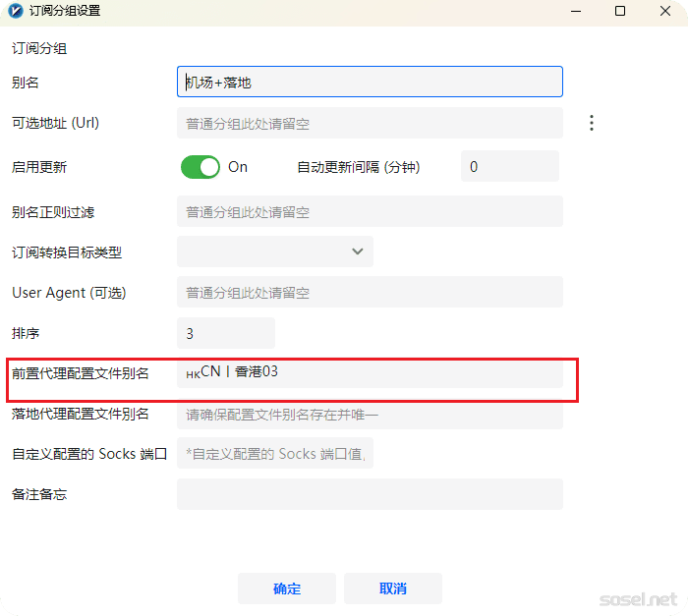This screenshot has width=688, height=616.
Task: Click the 排序 field showing 3
Action: [x=226, y=334]
